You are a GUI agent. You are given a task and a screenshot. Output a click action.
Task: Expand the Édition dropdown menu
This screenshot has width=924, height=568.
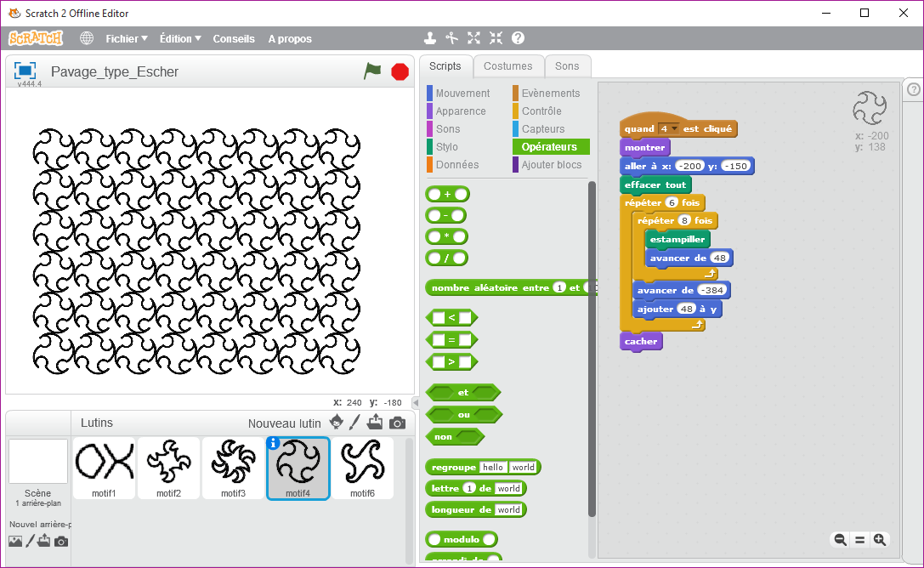point(180,38)
